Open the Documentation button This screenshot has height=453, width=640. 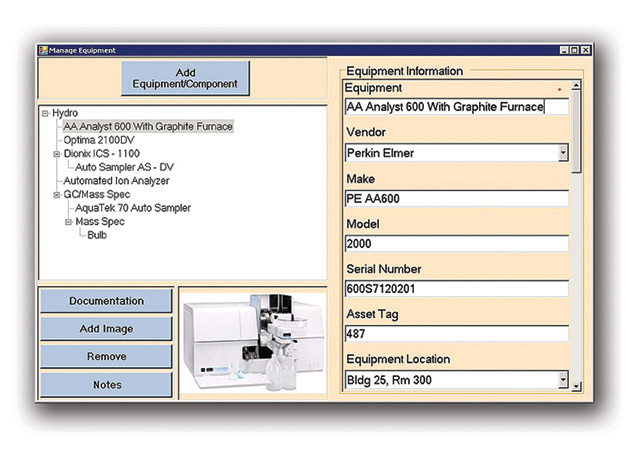pyautogui.click(x=106, y=301)
